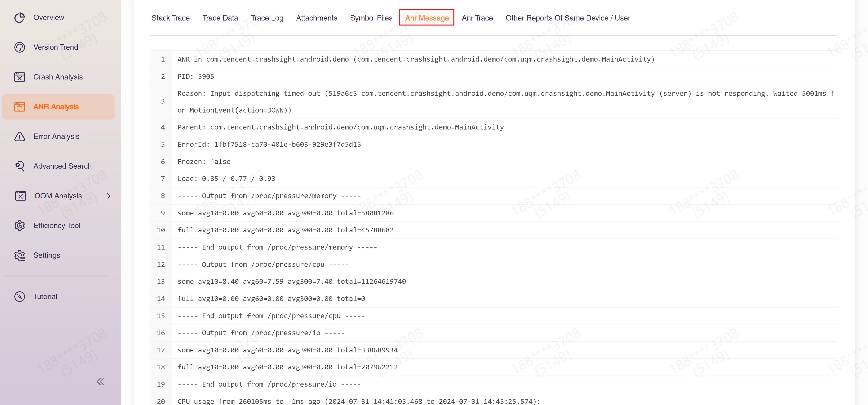Click the Error Analysis warning triangle icon

point(20,136)
